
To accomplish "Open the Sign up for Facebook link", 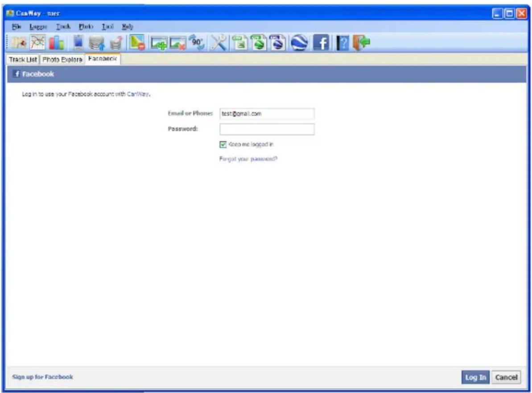I will pyautogui.click(x=42, y=377).
